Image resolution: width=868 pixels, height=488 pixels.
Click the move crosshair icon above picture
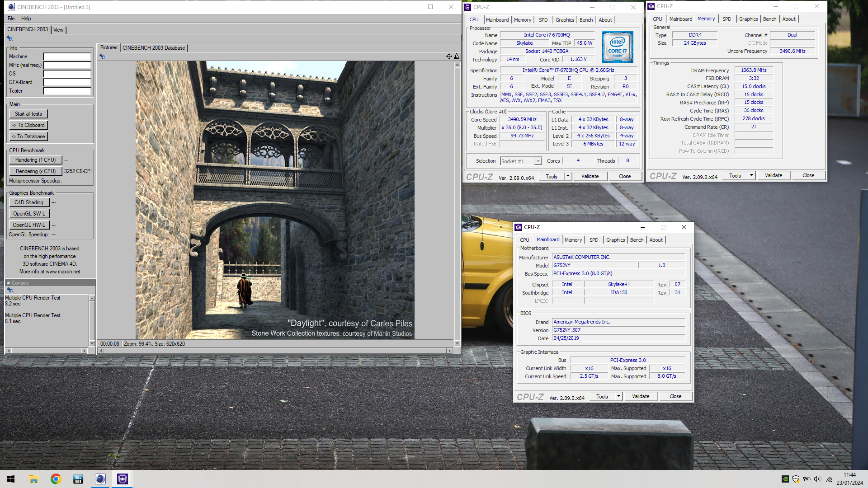449,56
